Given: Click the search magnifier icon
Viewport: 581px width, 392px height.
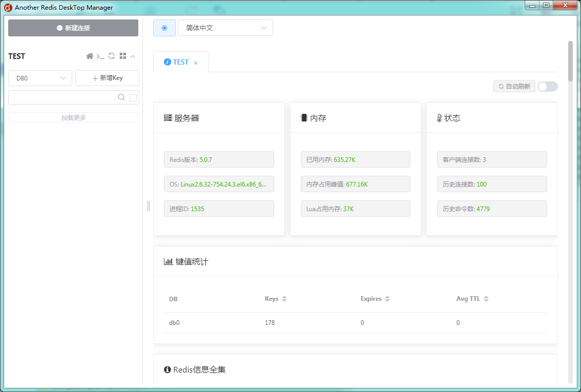Looking at the screenshot, I should [121, 97].
